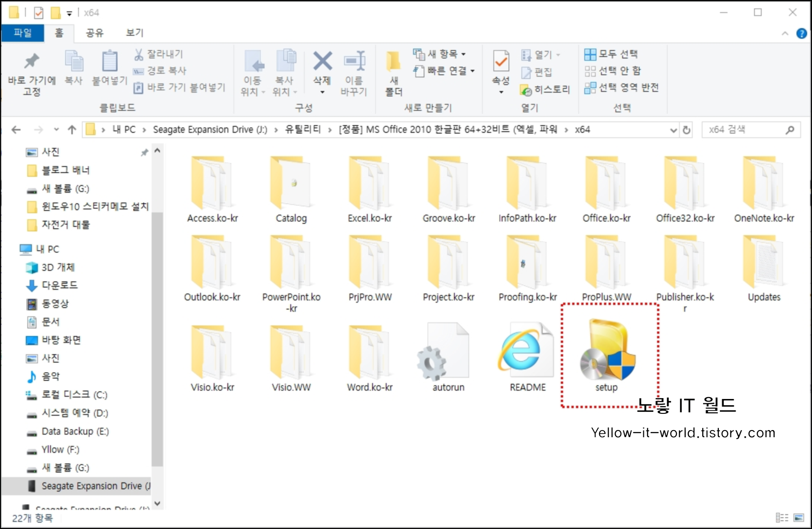The height and width of the screenshot is (529, 812).
Task: Click Paste shortcut (바로 가기 붙여넣기)
Action: click(179, 87)
